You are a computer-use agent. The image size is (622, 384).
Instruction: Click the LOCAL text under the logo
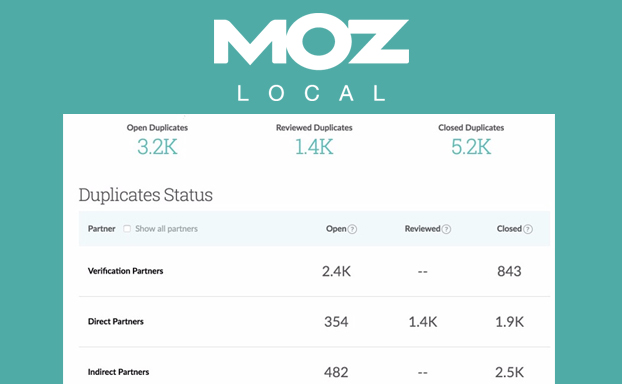pyautogui.click(x=311, y=94)
